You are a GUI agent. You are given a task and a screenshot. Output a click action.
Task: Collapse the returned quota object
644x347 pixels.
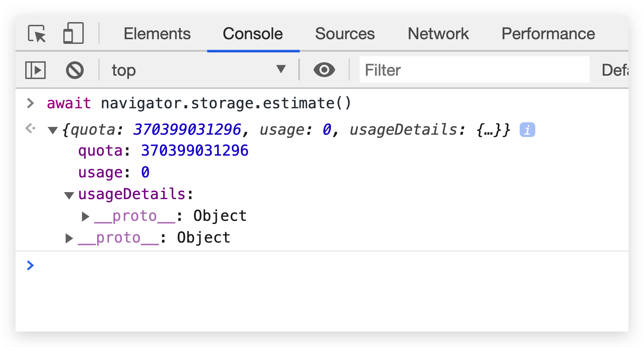pyautogui.click(x=53, y=130)
